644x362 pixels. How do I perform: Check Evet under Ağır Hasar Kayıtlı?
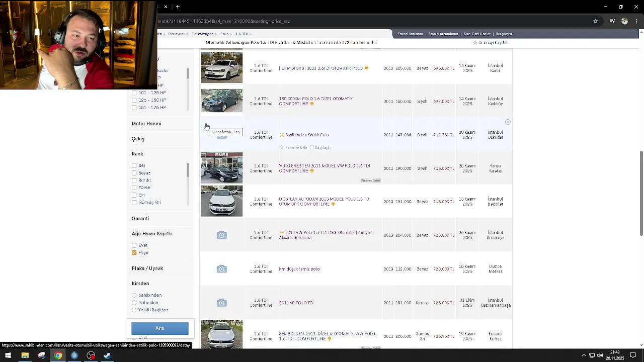134,245
